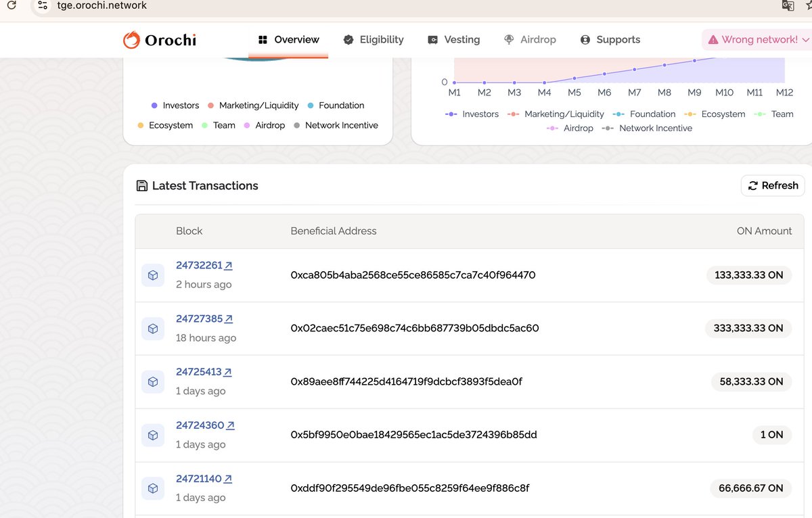Click the Latest Transactions save icon

tap(142, 185)
